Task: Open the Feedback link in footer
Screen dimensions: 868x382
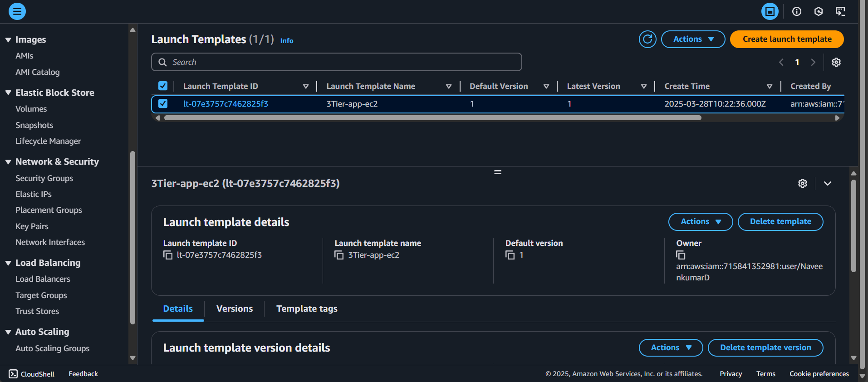Action: point(83,374)
